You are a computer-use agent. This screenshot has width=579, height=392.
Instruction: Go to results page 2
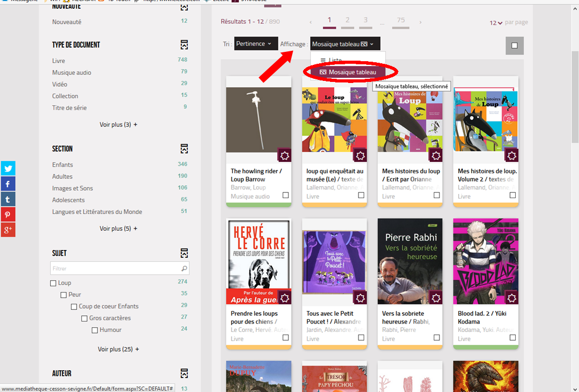pos(348,21)
